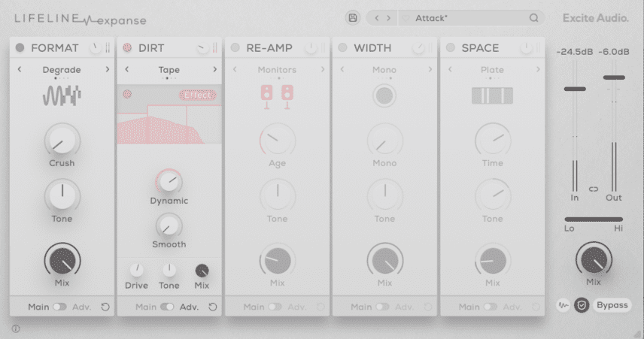The width and height of the screenshot is (644, 339).
Task: Click the Attack preset name field
Action: click(x=472, y=18)
